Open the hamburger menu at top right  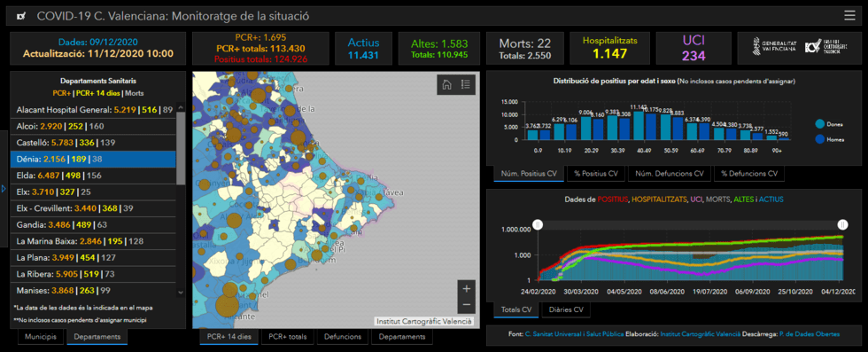coord(849,16)
